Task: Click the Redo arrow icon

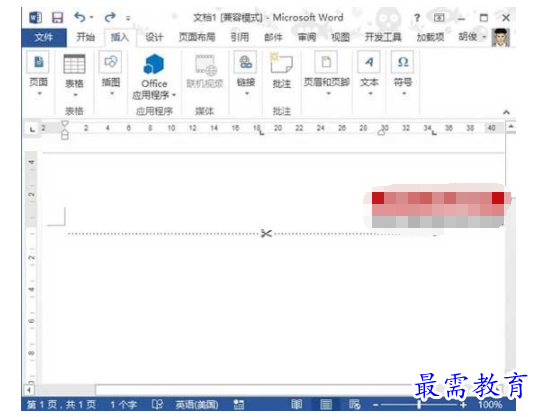Action: (110, 17)
